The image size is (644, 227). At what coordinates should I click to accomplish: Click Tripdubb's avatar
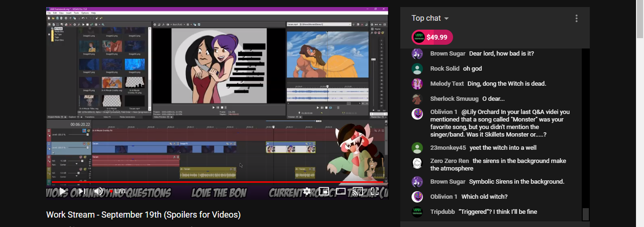pos(417,212)
